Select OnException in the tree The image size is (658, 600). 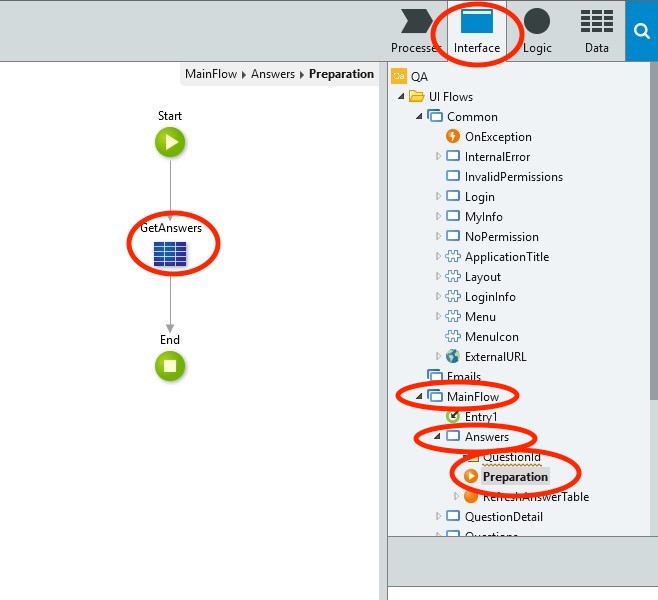point(498,137)
